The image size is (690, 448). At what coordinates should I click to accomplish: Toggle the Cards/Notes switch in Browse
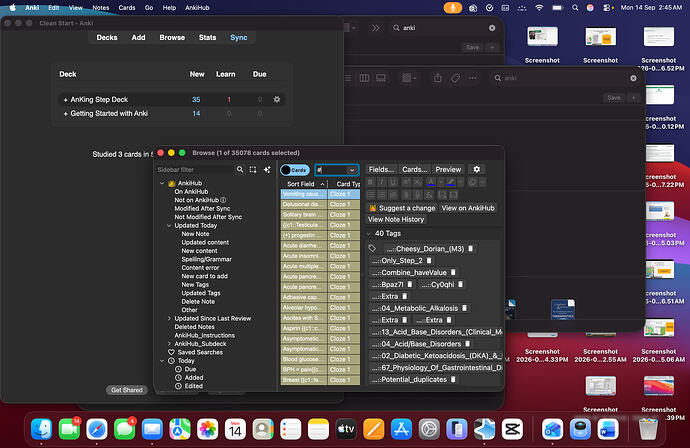295,170
